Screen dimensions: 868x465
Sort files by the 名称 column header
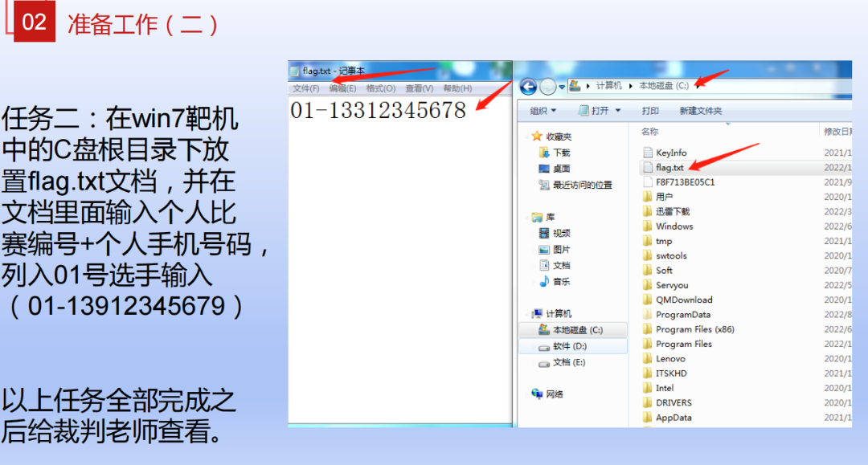(x=649, y=132)
